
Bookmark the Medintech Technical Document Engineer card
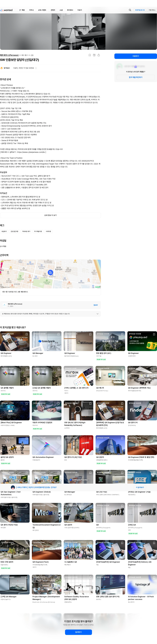pos(59,506)
